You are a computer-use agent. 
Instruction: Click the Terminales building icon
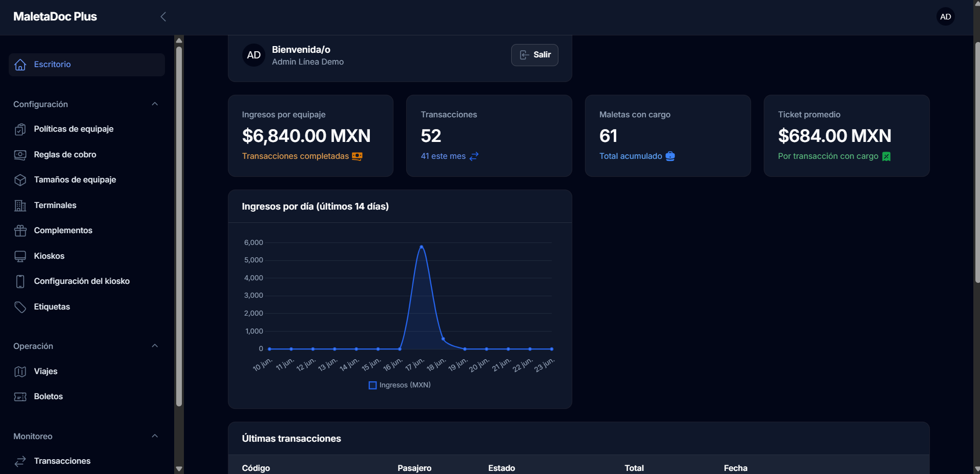[x=20, y=205]
